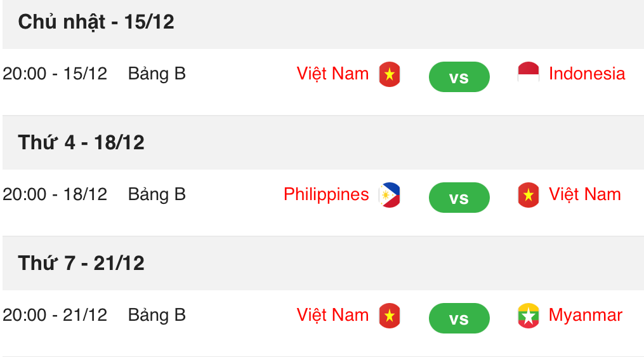Click the Việt Nam flag beside Indonesia match

click(390, 74)
